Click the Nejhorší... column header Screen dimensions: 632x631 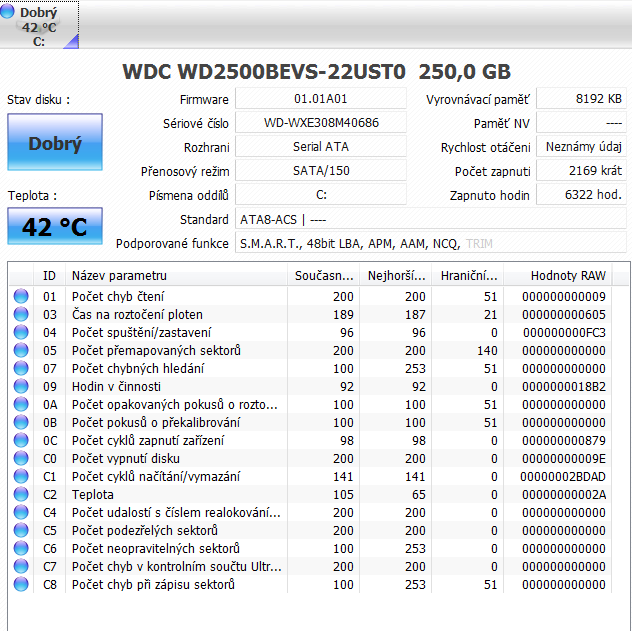pyautogui.click(x=396, y=276)
